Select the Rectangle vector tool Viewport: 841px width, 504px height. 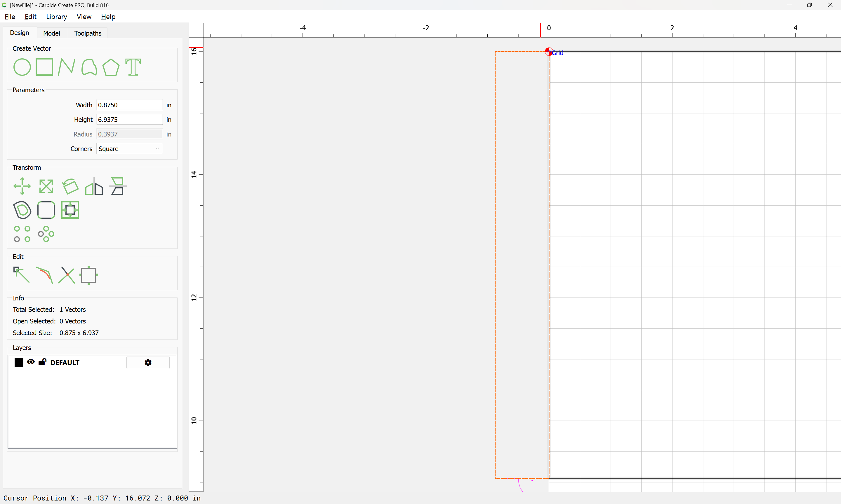[44, 67]
